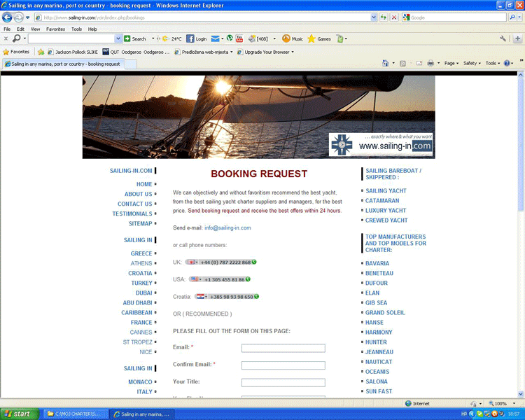The height and width of the screenshot is (420, 525).
Task: Click the Email input field
Action: pos(283,349)
